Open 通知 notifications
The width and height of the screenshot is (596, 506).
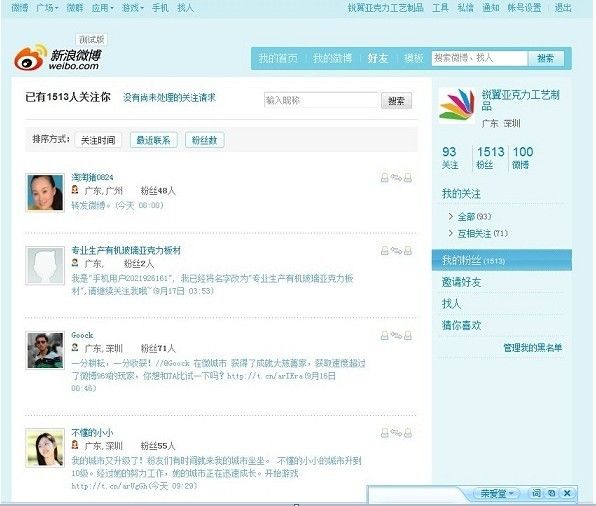pyautogui.click(x=491, y=8)
